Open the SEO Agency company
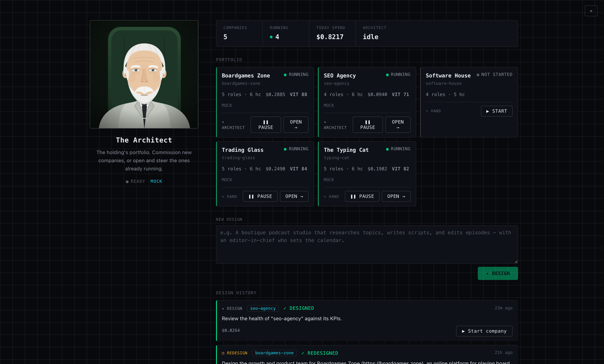 pyautogui.click(x=398, y=124)
